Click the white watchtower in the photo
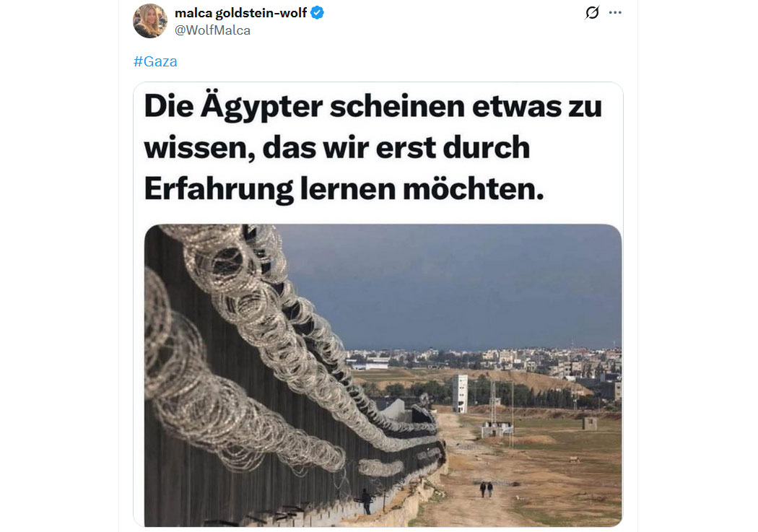This screenshot has height=532, width=758. [x=461, y=393]
